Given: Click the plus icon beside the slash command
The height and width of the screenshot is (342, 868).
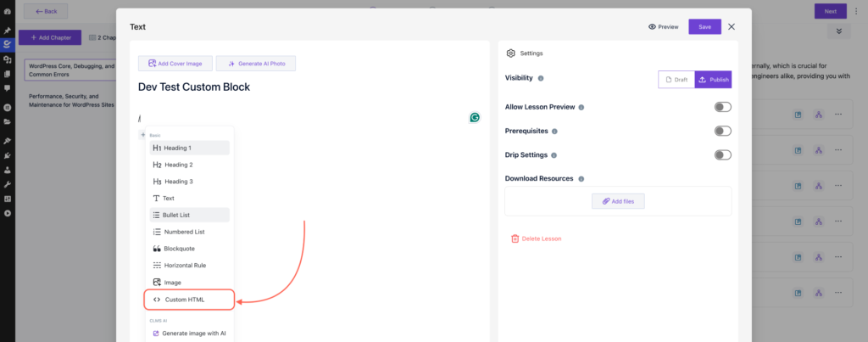Looking at the screenshot, I should click(142, 135).
